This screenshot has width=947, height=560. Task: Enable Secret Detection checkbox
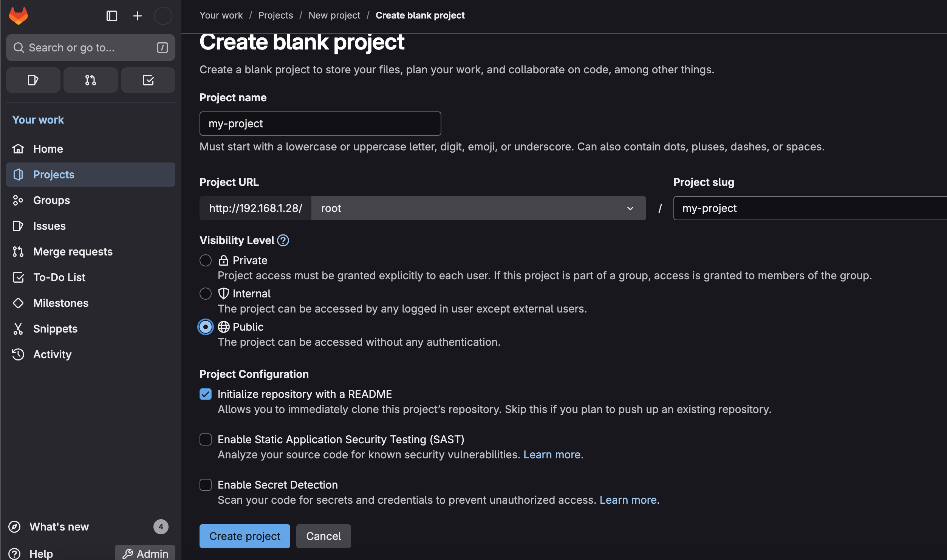tap(206, 485)
